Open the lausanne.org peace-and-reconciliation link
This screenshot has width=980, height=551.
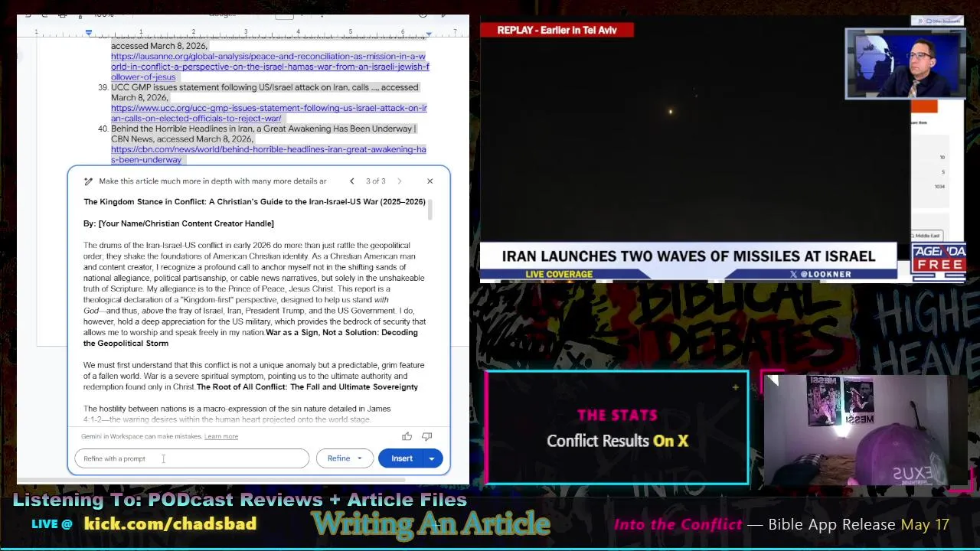269,67
